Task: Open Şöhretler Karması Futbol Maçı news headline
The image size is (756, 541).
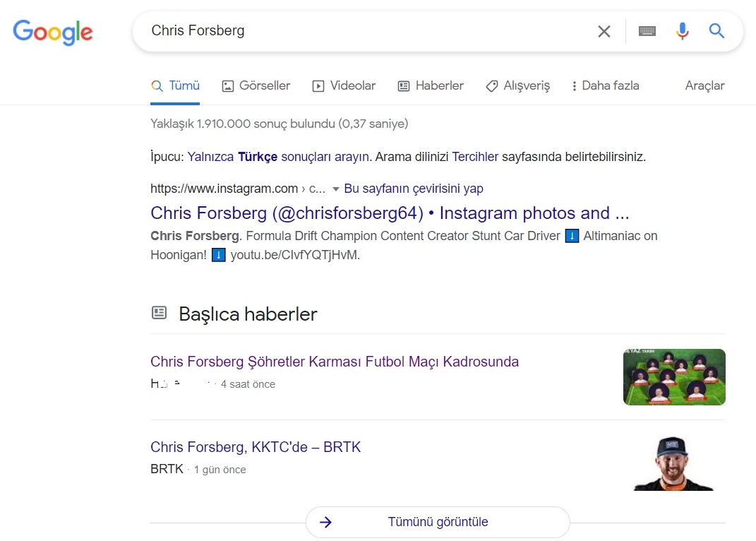Action: 334,362
